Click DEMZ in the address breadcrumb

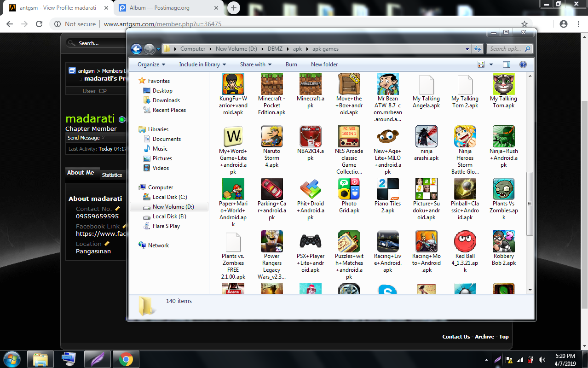click(x=276, y=49)
